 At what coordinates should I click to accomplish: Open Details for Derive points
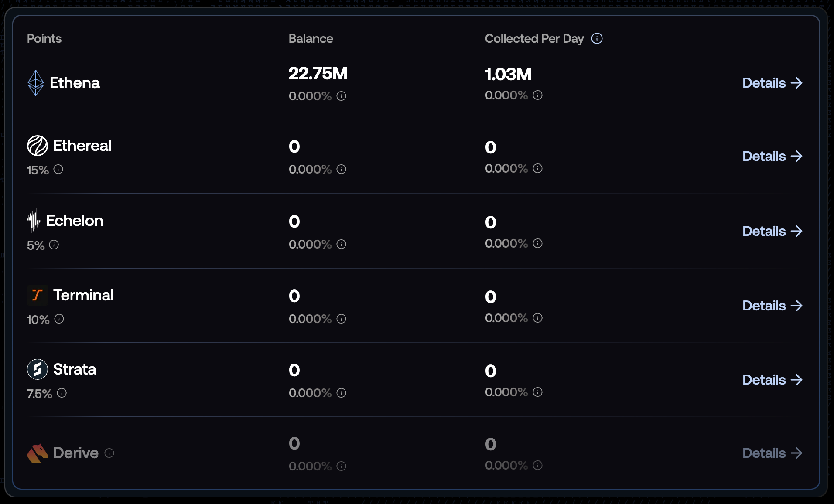772,453
